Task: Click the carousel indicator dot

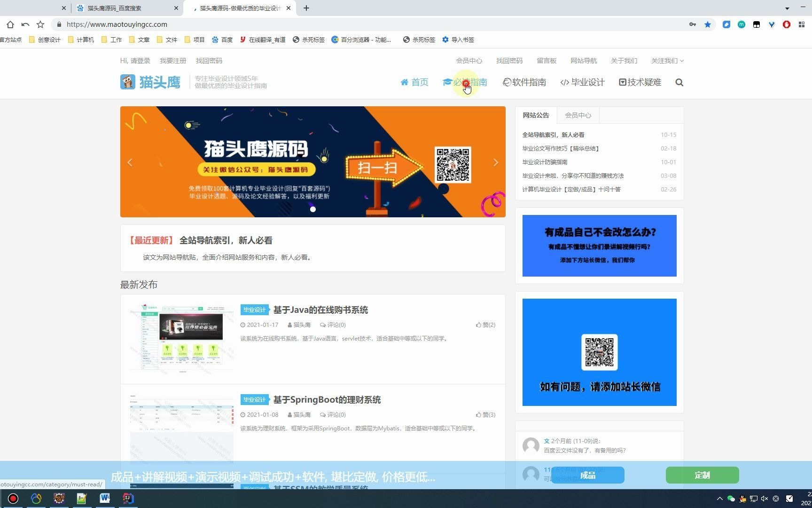Action: tap(313, 209)
